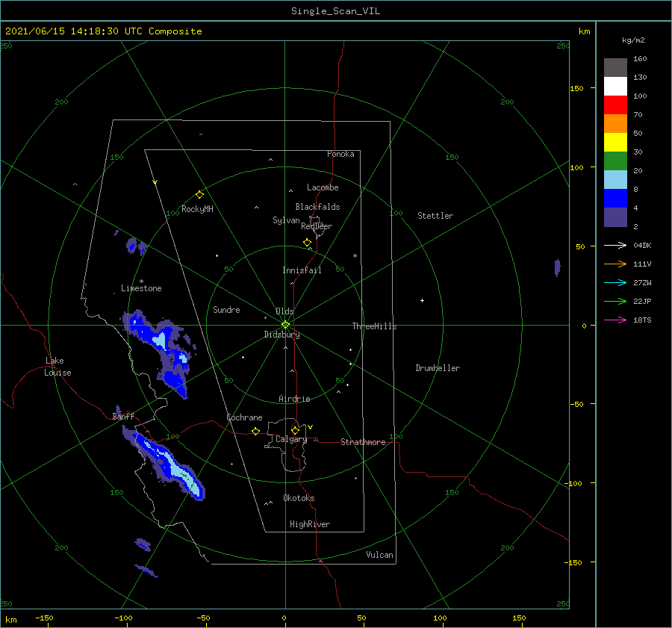Click the Didsbury label

pos(281,335)
